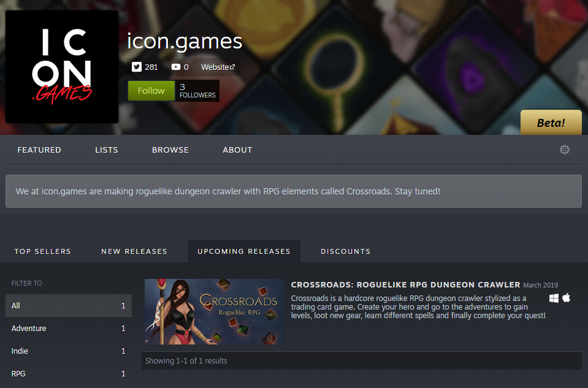
Task: Click the Beta! badge button
Action: point(551,122)
